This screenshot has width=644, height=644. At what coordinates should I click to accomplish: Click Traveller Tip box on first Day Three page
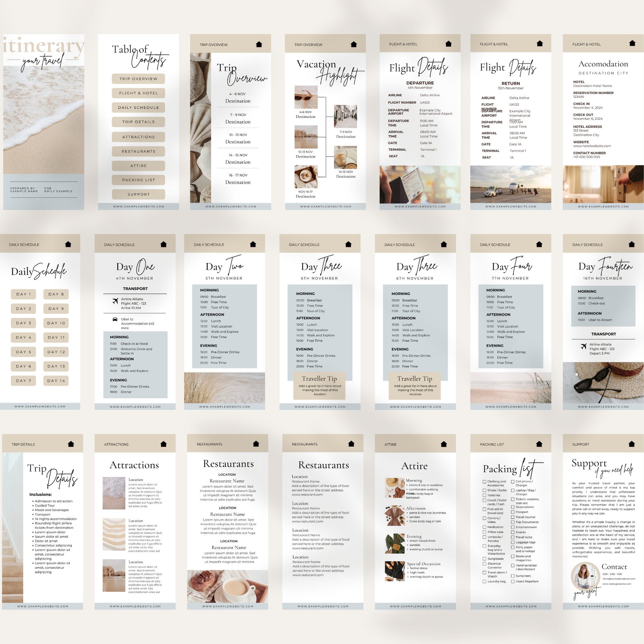320,386
